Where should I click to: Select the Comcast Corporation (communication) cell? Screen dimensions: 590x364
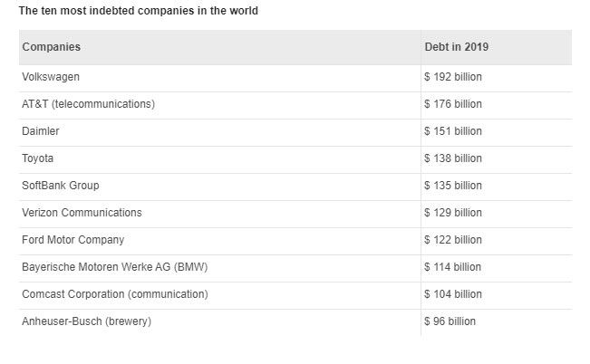coord(115,294)
